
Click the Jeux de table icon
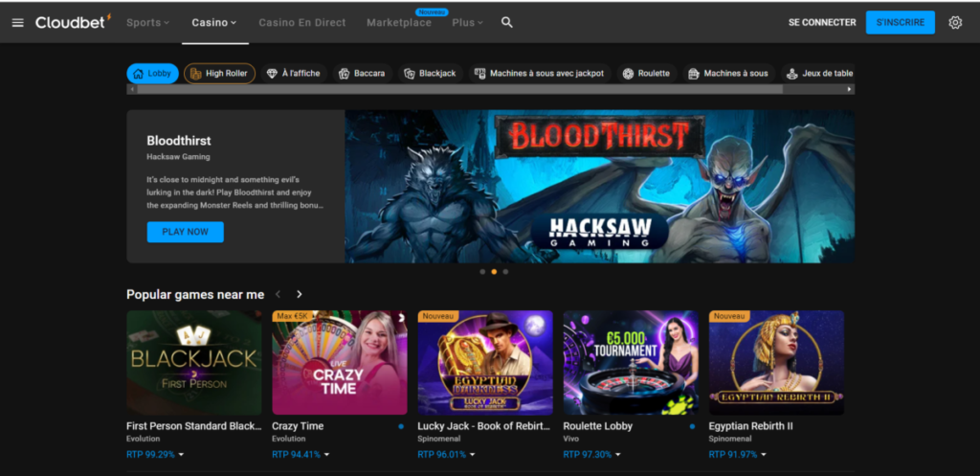coord(791,74)
